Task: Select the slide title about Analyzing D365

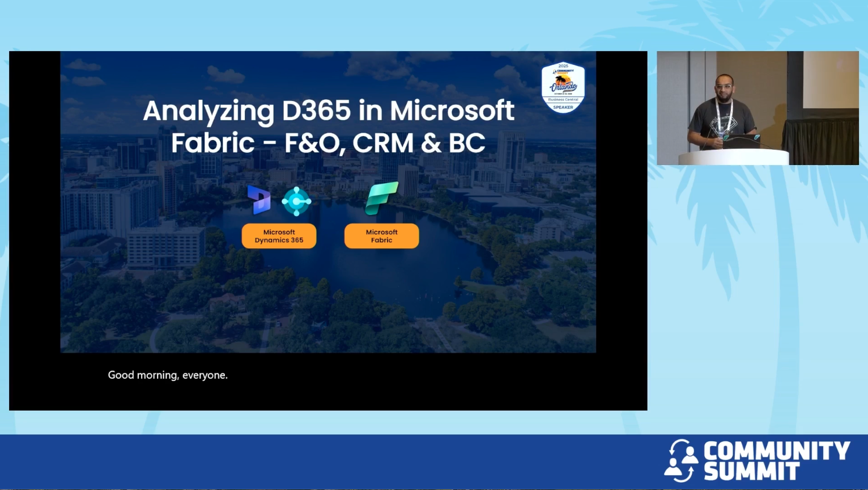Action: 329,127
